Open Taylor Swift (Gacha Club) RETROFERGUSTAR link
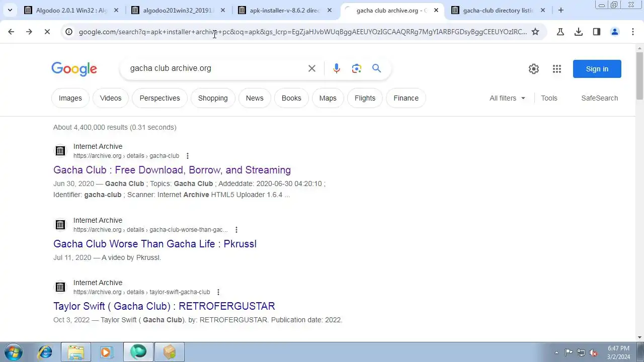 point(164,306)
